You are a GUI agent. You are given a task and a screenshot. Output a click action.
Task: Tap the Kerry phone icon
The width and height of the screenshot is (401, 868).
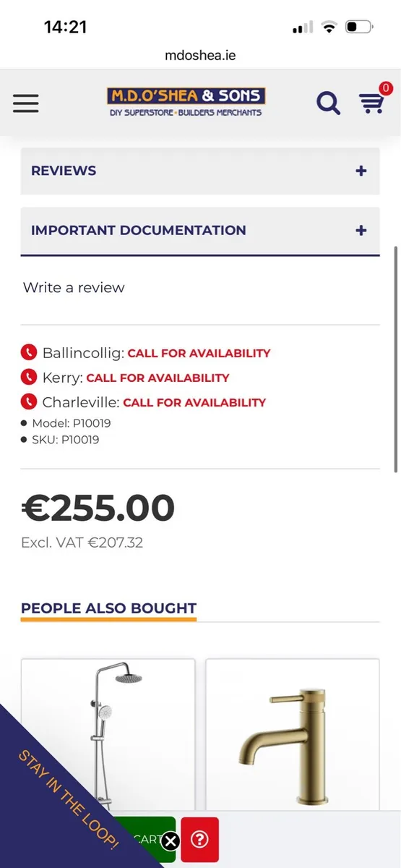pos(28,378)
